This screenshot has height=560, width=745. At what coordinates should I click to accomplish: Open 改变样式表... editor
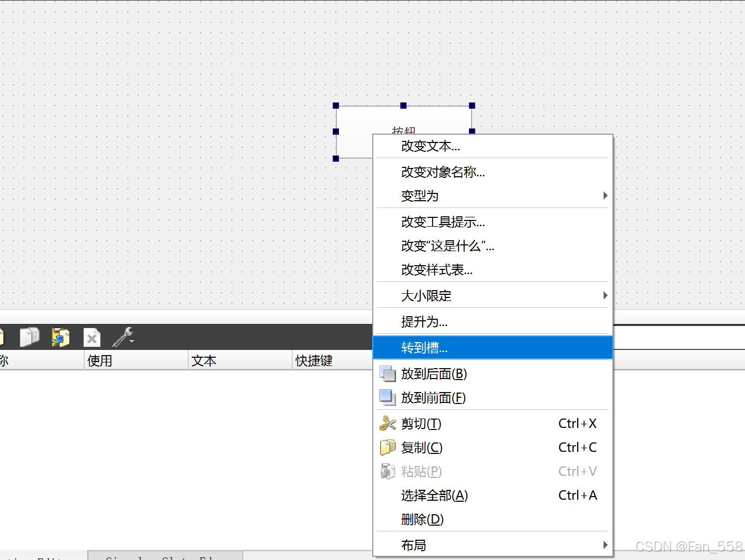click(493, 270)
